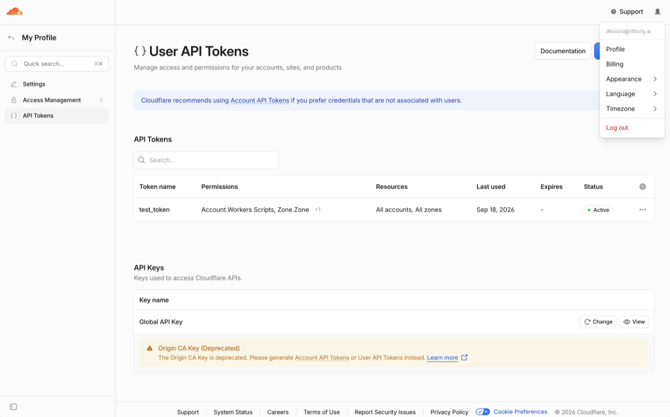Click the external link icon after Learn more
Viewport: 670px width, 417px height.
pos(464,357)
